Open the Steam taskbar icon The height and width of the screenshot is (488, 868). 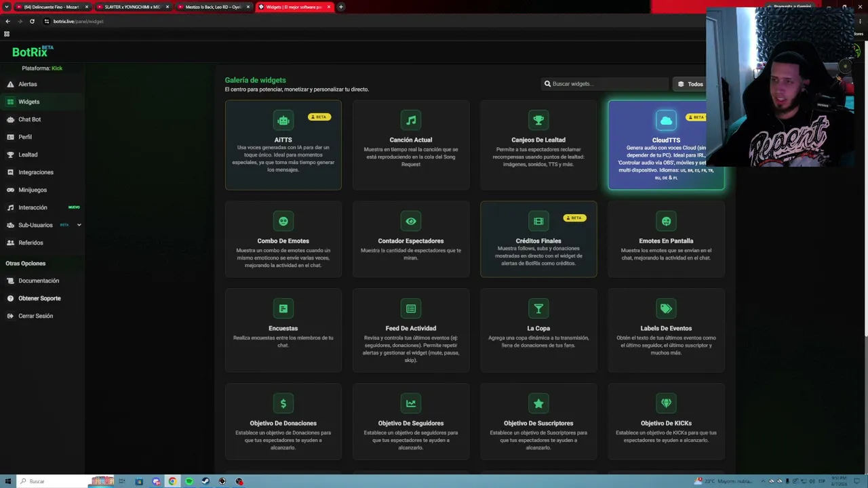tap(205, 481)
